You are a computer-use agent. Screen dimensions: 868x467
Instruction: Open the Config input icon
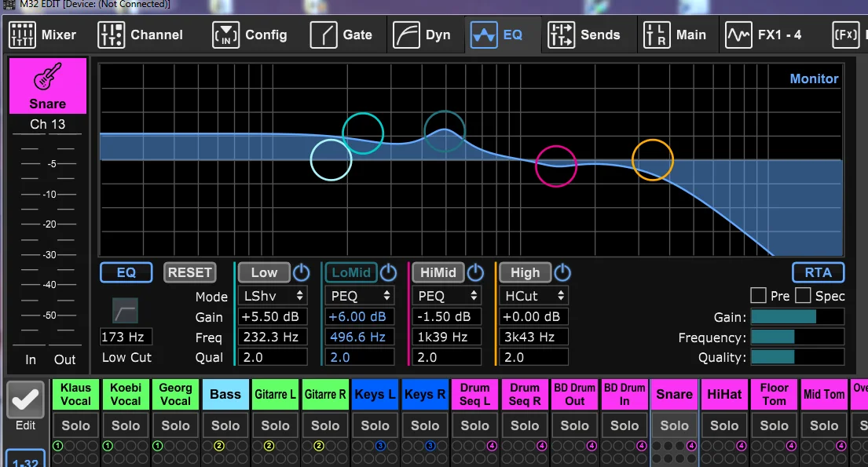[x=226, y=35]
